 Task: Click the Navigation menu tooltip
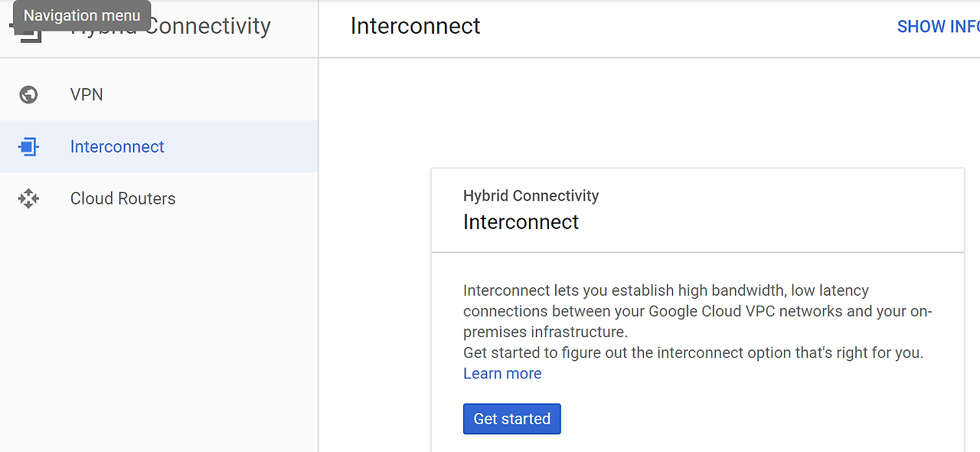point(81,15)
